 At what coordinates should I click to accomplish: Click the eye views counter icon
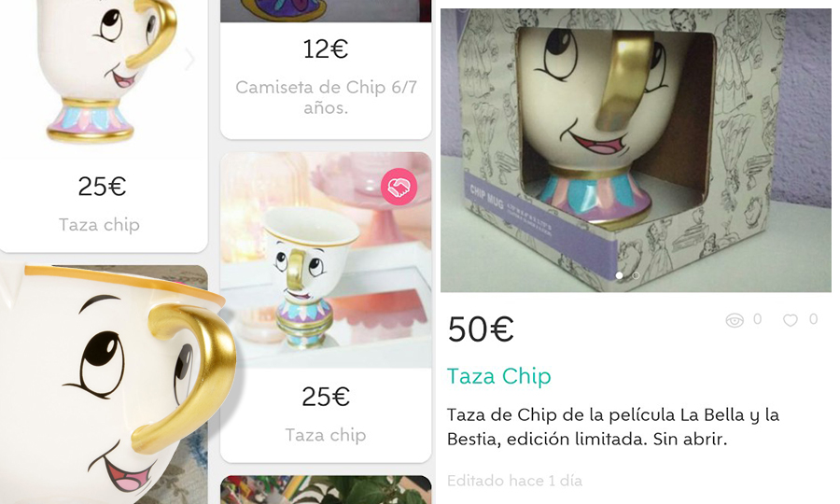point(735,321)
